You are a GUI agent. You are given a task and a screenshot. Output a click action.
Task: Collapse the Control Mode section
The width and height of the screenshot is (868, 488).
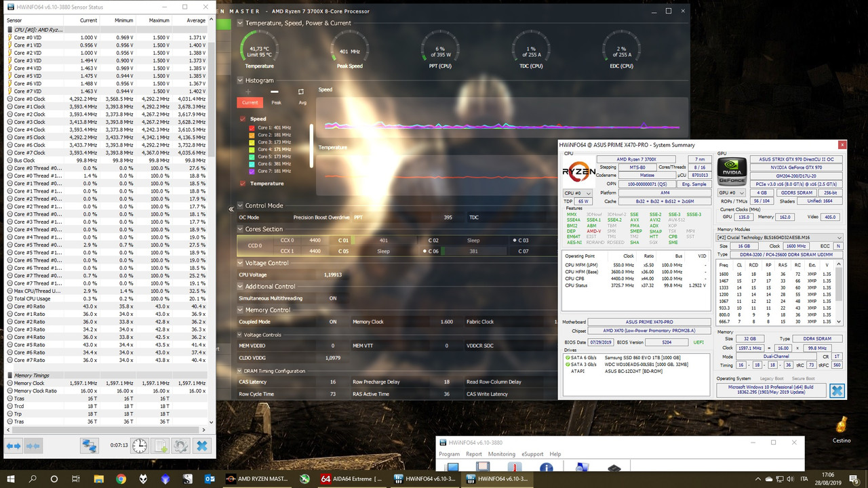click(240, 205)
